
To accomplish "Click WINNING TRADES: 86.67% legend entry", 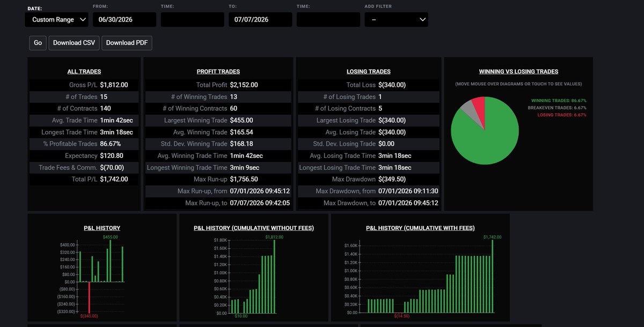I will pyautogui.click(x=559, y=100).
